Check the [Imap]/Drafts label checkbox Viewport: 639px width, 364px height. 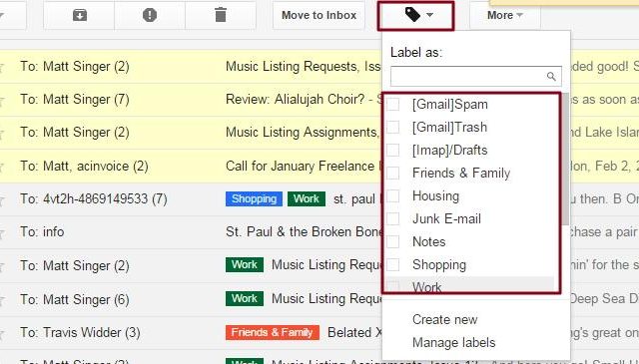(393, 150)
